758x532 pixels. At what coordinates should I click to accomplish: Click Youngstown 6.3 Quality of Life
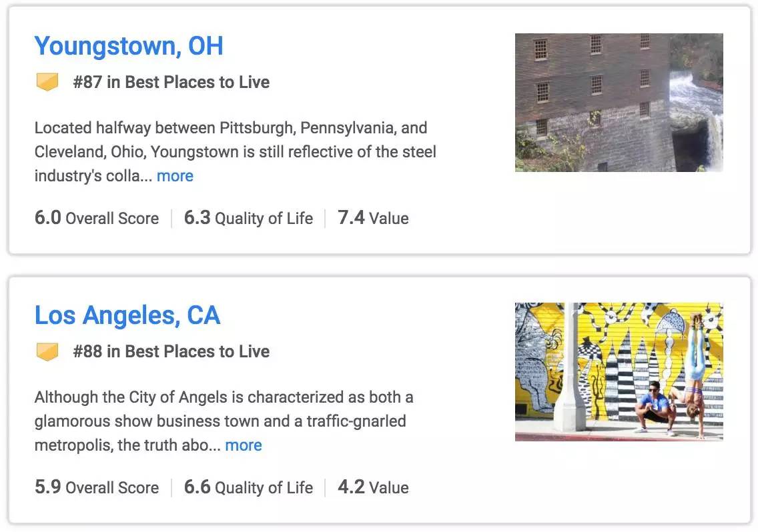point(248,218)
